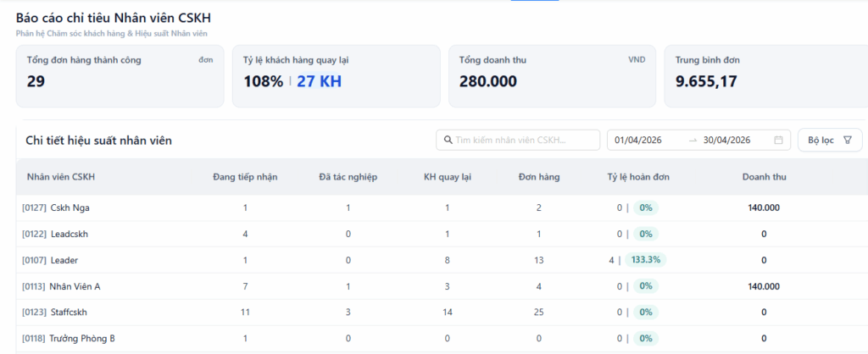Click the Đơn hàng column header
Screen dimensions: 868x354
[x=539, y=177]
